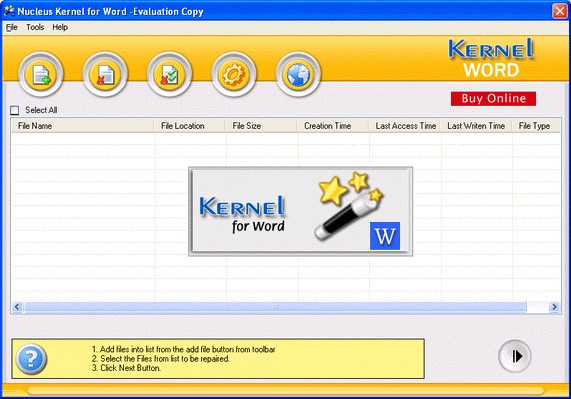The height and width of the screenshot is (399, 571).
Task: Click the horizontal scrollbar right arrow
Action: (555, 307)
